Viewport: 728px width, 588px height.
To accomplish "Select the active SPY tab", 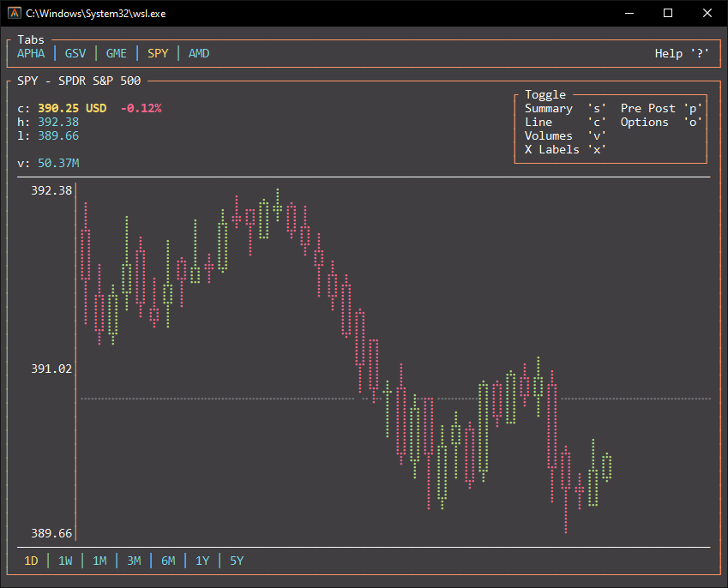I will (158, 53).
